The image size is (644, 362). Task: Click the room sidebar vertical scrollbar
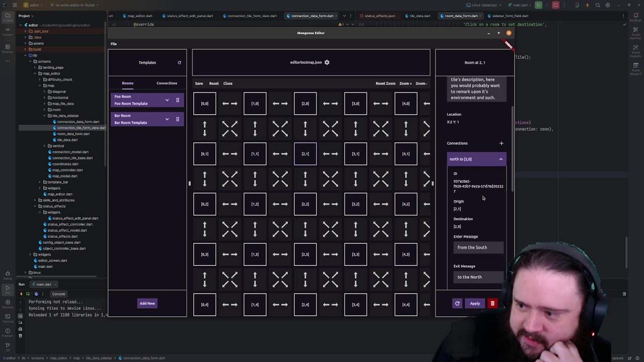point(512,148)
